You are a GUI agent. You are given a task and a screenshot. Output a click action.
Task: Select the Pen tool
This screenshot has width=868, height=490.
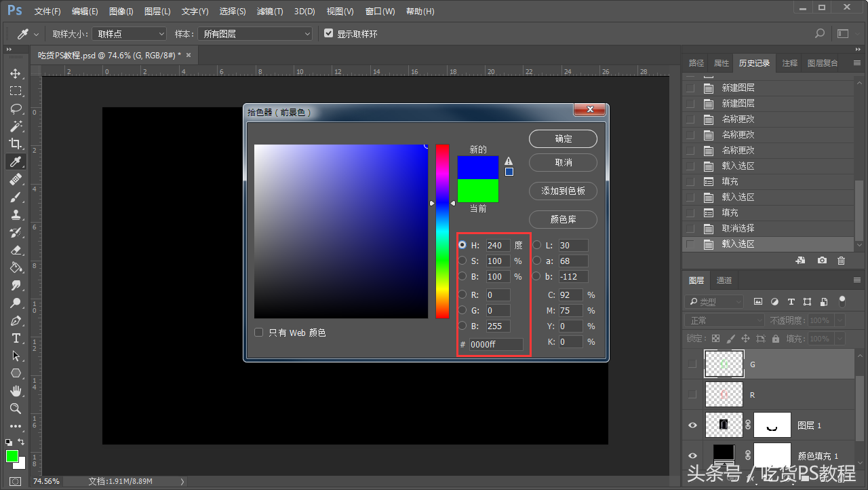point(15,320)
